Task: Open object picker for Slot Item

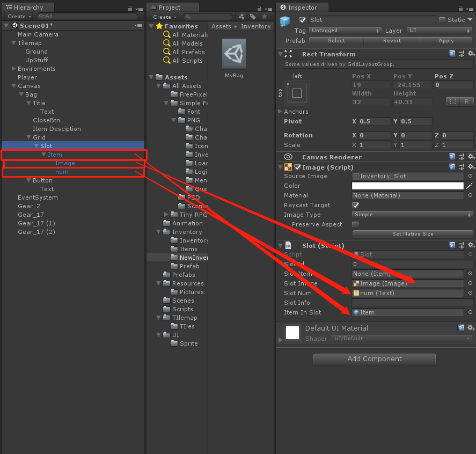Action: click(470, 274)
